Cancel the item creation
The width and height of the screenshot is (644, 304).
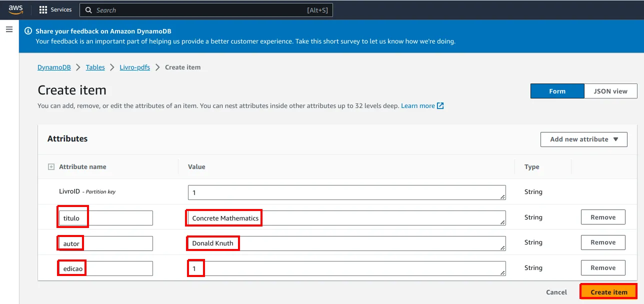coord(556,292)
